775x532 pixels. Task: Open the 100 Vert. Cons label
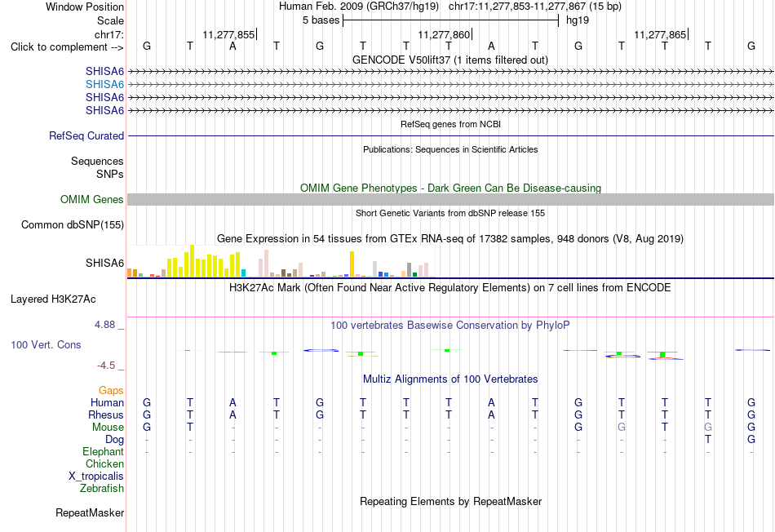(x=46, y=345)
